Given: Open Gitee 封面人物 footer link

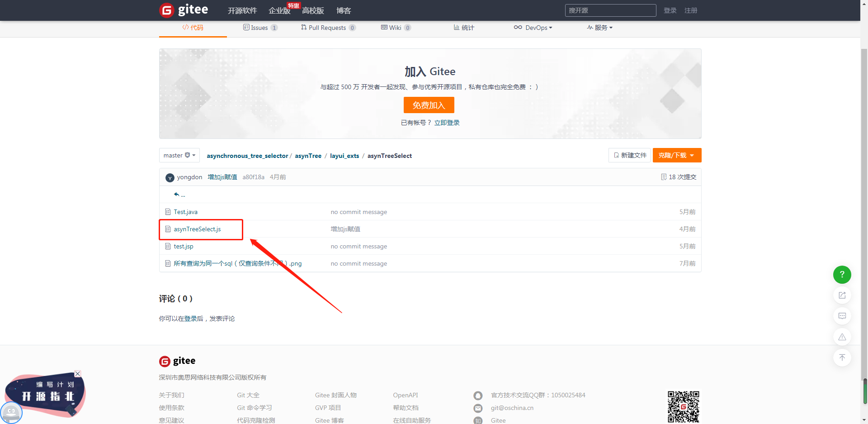Looking at the screenshot, I should [336, 395].
